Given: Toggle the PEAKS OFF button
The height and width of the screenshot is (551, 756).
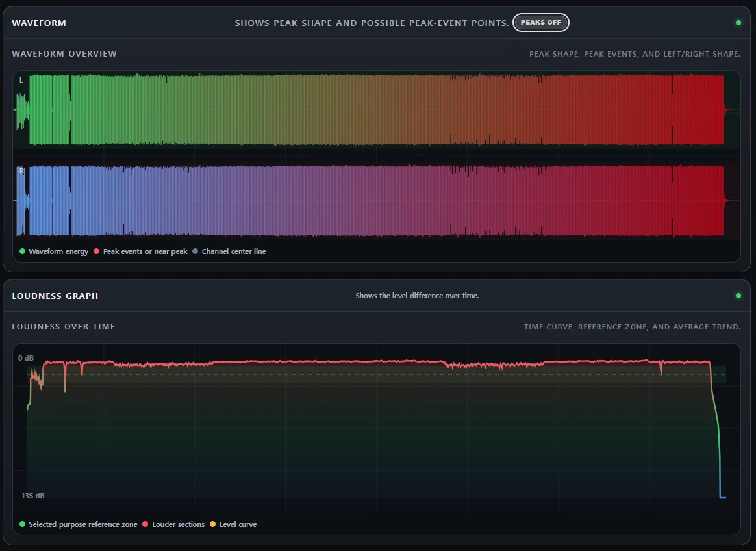Looking at the screenshot, I should tap(540, 23).
